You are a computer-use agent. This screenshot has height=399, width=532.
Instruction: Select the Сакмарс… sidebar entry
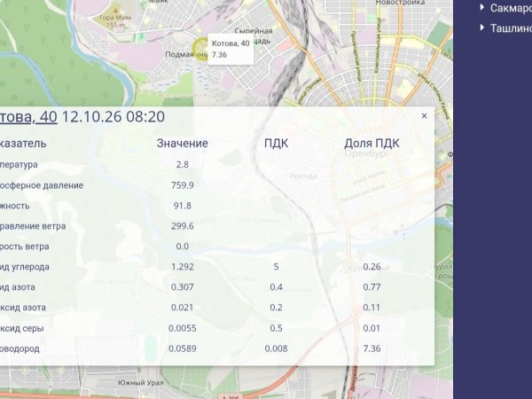click(511, 8)
